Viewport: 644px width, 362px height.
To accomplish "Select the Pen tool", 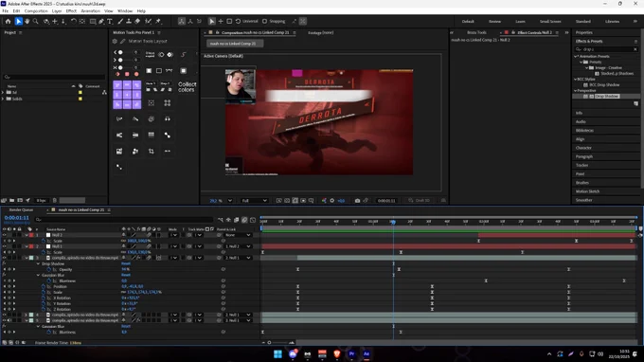I will pyautogui.click(x=101, y=22).
